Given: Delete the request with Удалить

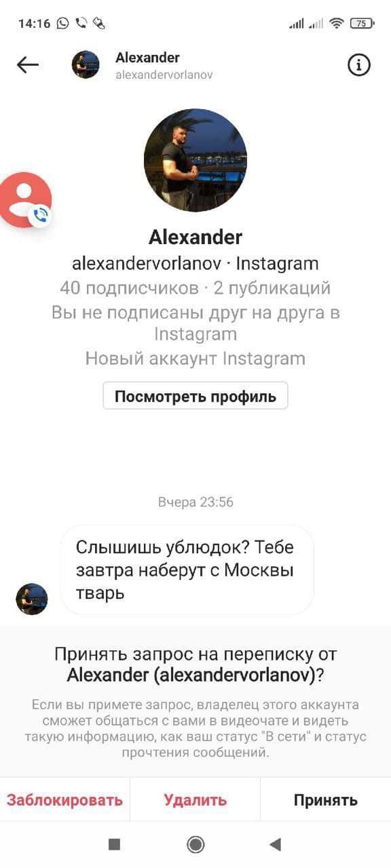Looking at the screenshot, I should tap(195, 800).
